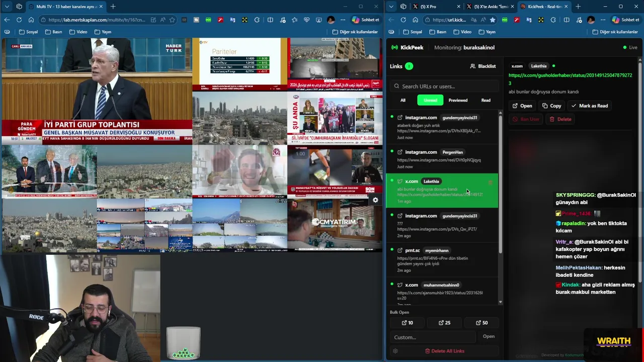Switch to the Previewed filter tab
The width and height of the screenshot is (644, 362).
[458, 100]
